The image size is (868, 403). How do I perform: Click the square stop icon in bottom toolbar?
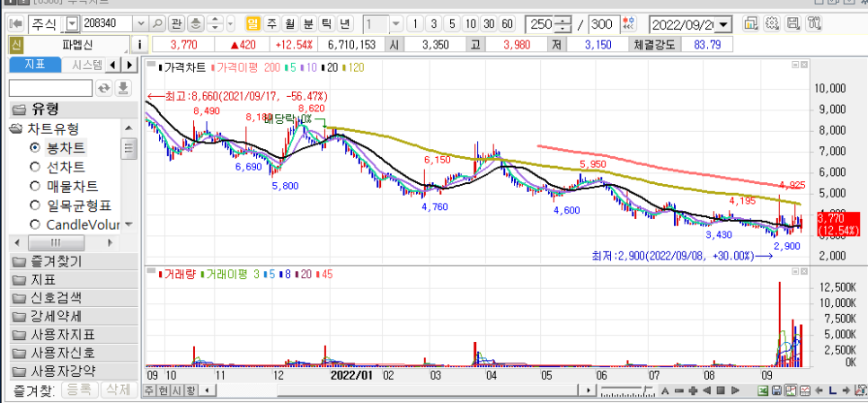[x=721, y=390]
